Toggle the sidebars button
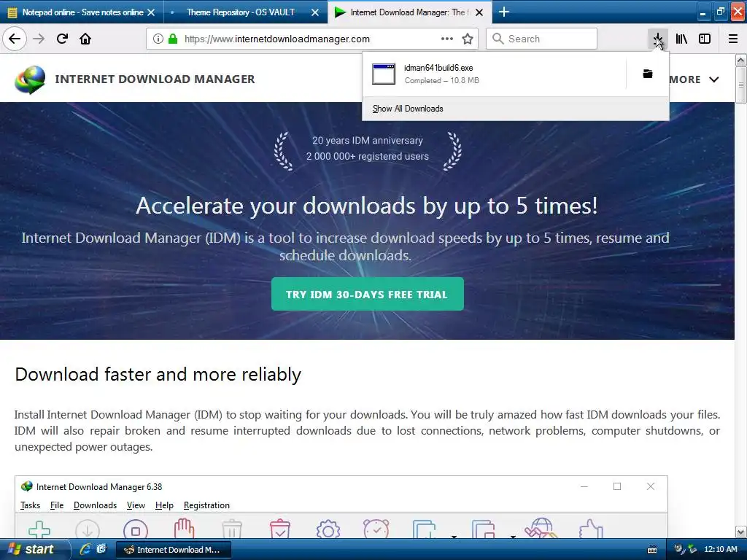The height and width of the screenshot is (560, 747). tap(705, 39)
